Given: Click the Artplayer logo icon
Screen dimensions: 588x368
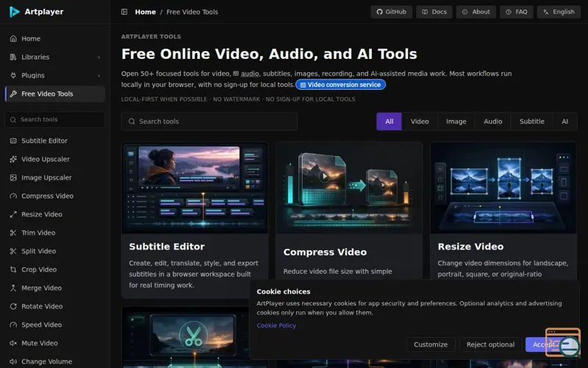Looking at the screenshot, I should click(14, 12).
